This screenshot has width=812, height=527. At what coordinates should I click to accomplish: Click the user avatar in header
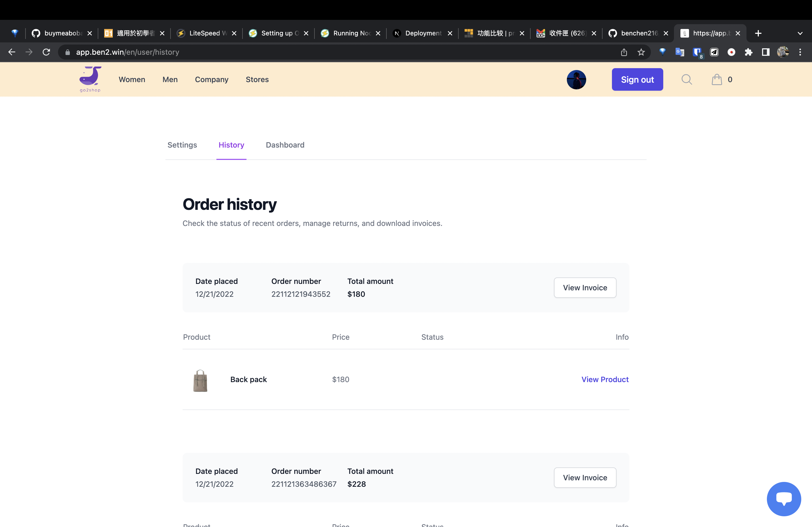coord(576,79)
